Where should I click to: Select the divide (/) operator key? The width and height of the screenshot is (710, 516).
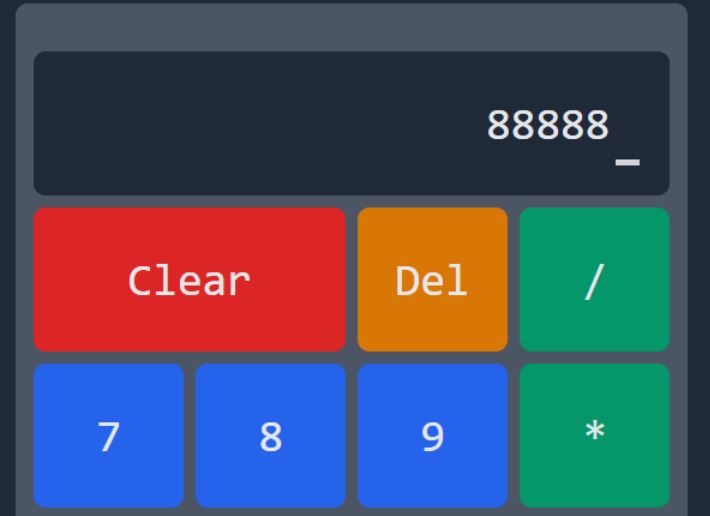coord(595,279)
